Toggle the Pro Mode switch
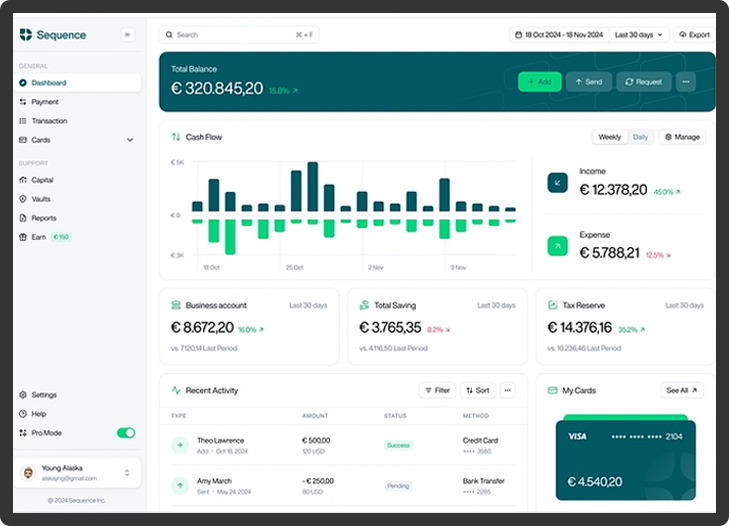Image resolution: width=729 pixels, height=526 pixels. pyautogui.click(x=126, y=433)
